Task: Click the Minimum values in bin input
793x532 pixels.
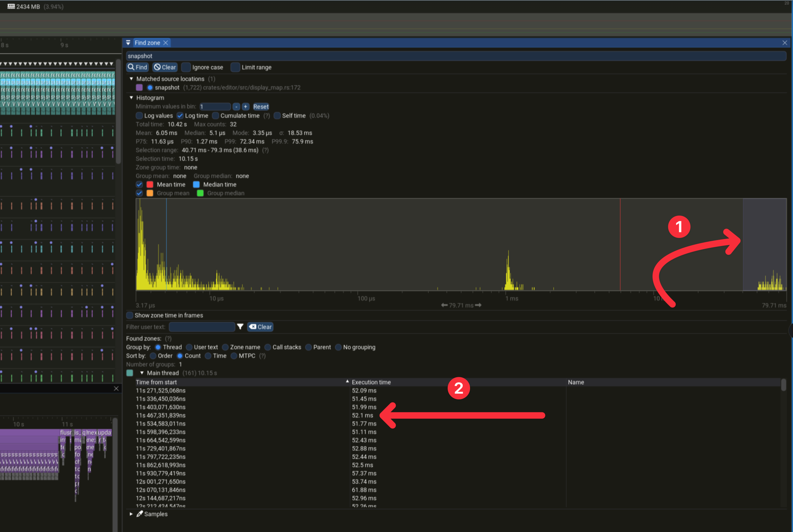Action: (x=215, y=107)
